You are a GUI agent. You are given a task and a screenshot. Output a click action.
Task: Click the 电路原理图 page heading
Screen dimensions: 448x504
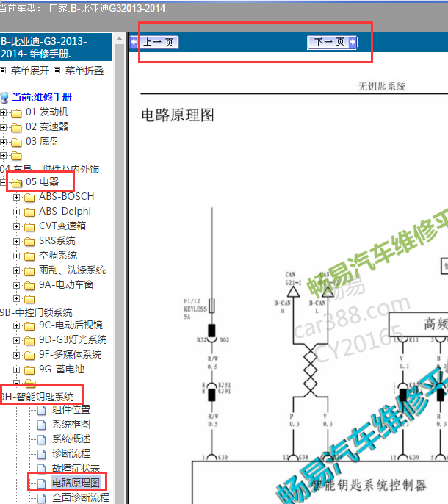pos(178,115)
